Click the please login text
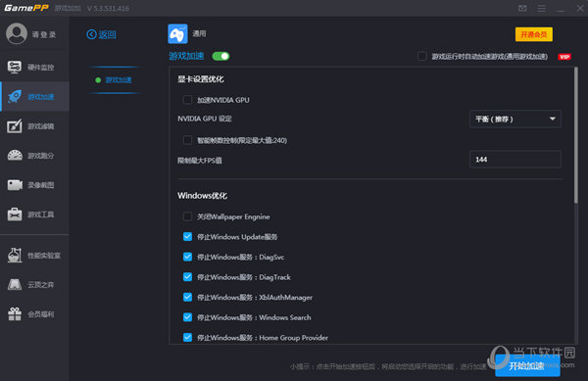The width and height of the screenshot is (588, 381). (44, 34)
